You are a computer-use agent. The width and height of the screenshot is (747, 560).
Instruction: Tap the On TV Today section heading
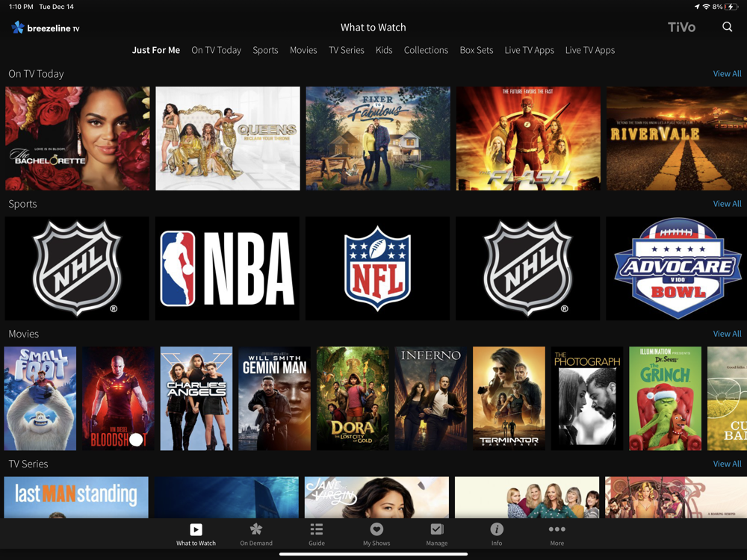(x=36, y=74)
